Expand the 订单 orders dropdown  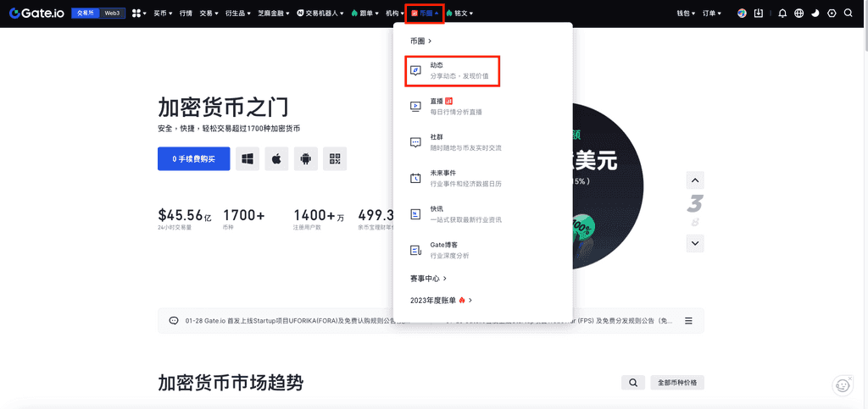pyautogui.click(x=713, y=14)
